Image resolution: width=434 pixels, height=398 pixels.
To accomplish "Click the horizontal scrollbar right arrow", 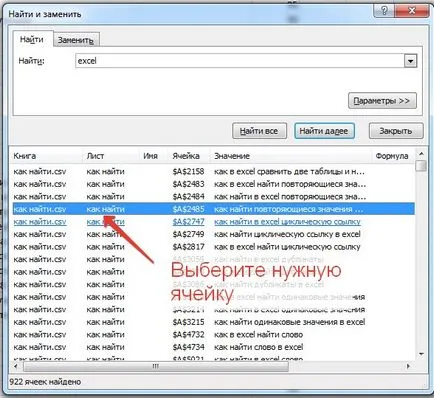I will pyautogui.click(x=408, y=366).
